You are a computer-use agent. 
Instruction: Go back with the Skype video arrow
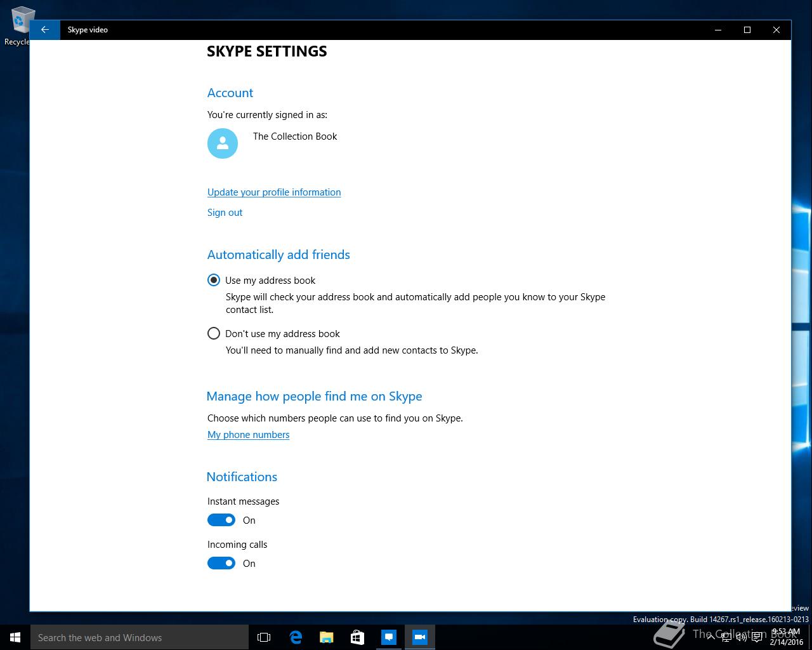[x=45, y=30]
